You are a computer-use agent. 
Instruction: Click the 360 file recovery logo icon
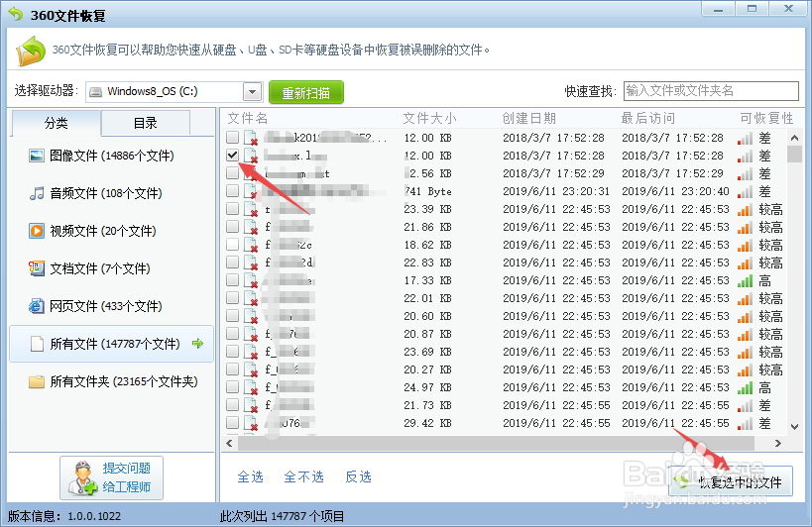30,51
